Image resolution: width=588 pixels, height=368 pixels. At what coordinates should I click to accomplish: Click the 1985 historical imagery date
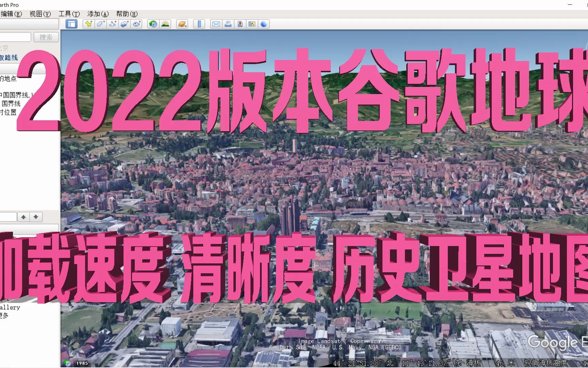click(x=82, y=363)
